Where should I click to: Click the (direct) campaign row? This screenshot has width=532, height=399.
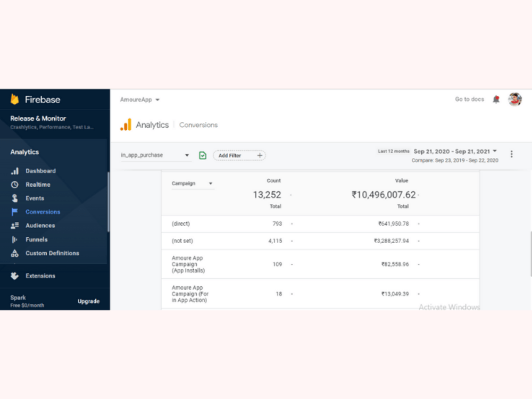(320, 224)
